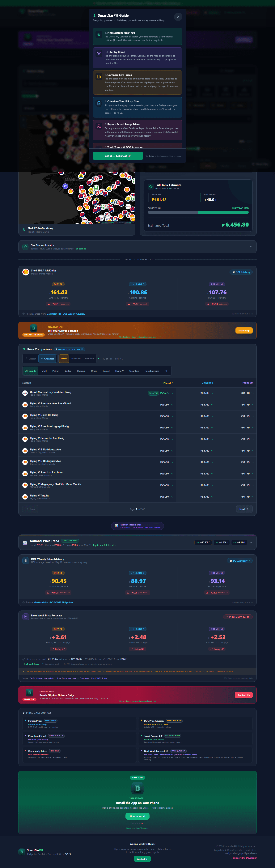Click the SmartGasPH logo in the footer
Image resolution: width=275 pixels, height=868 pixels.
[22, 852]
